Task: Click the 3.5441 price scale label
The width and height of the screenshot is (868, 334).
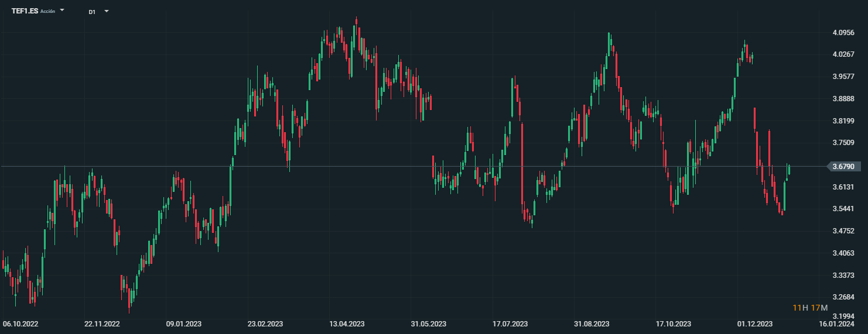Action: coord(843,209)
